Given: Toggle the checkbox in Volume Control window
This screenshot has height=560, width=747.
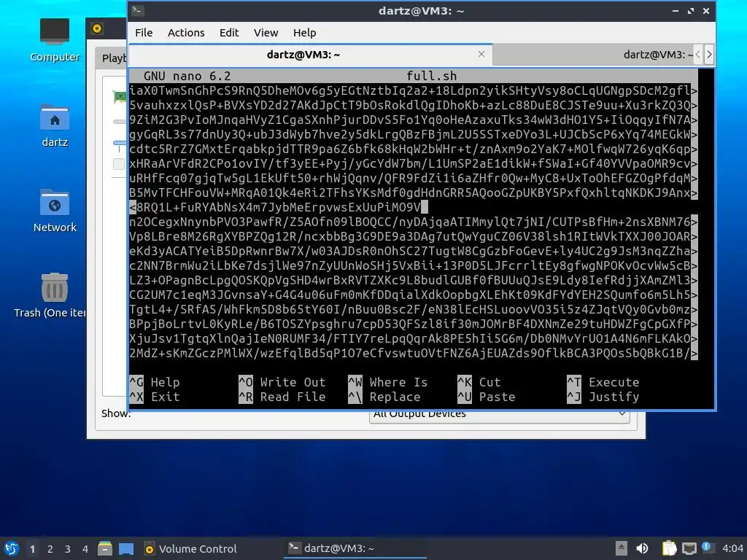Looking at the screenshot, I should point(119,164).
